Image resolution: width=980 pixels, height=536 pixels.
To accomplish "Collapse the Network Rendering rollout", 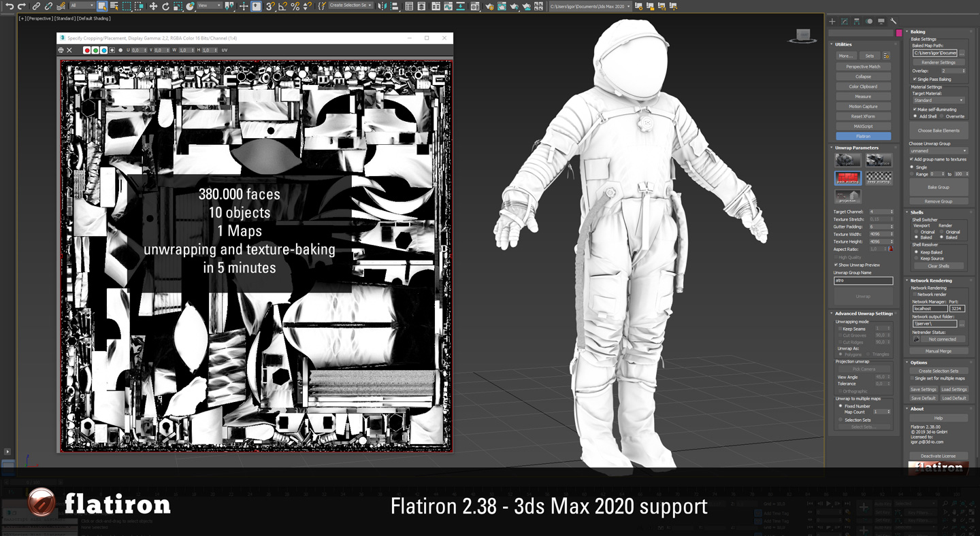I will pyautogui.click(x=907, y=280).
